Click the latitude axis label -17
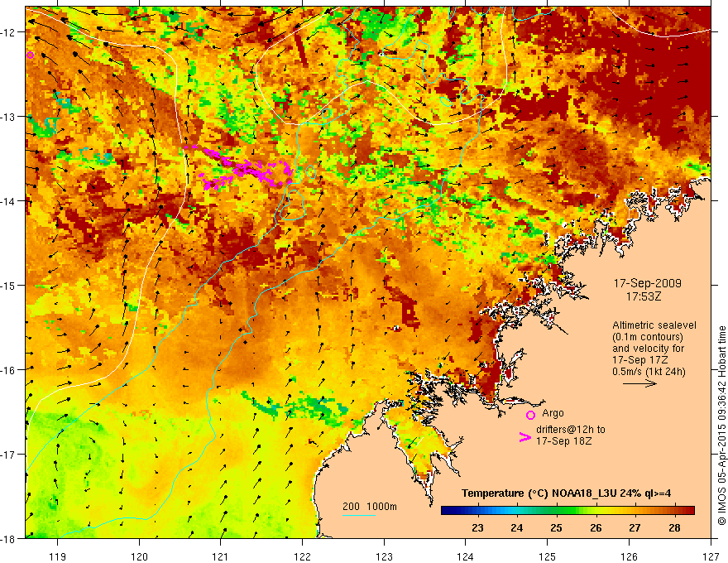This screenshot has height=563, width=728. point(9,454)
